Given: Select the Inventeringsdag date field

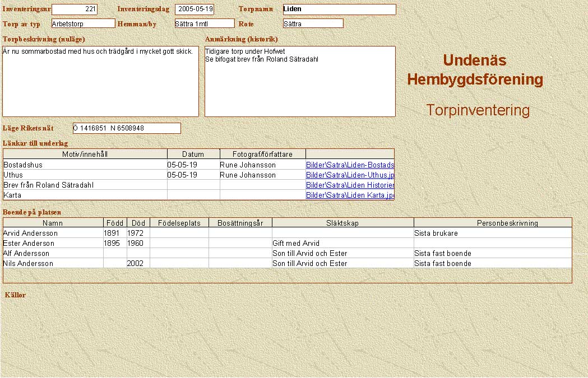Looking at the screenshot, I should tap(195, 10).
